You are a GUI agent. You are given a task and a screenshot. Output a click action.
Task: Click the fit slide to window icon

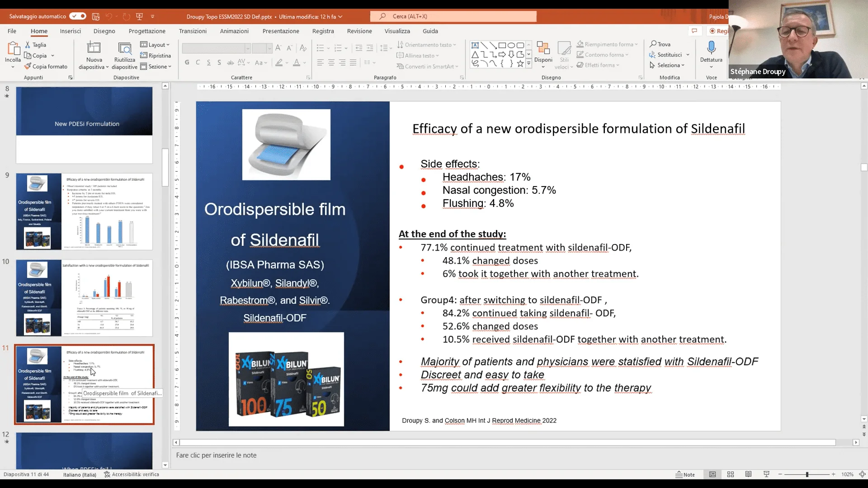[862, 474]
